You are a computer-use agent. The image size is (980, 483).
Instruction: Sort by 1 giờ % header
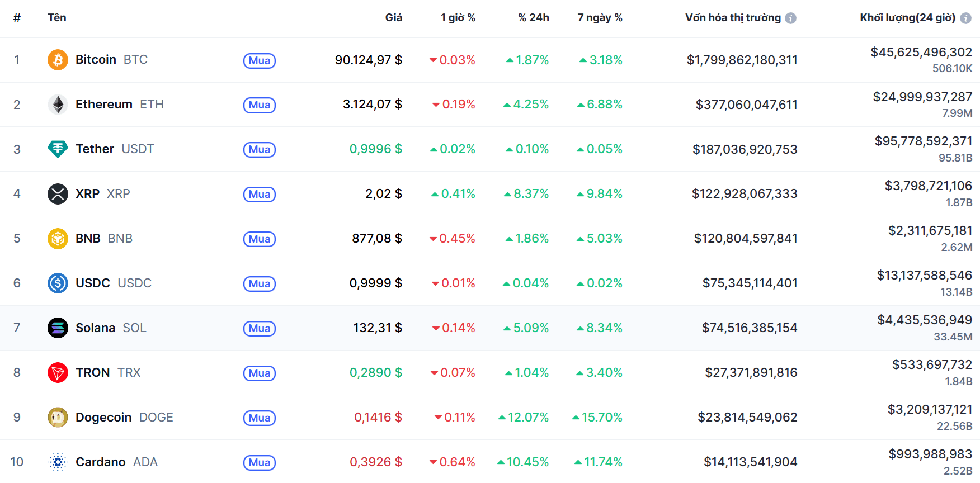coord(458,18)
